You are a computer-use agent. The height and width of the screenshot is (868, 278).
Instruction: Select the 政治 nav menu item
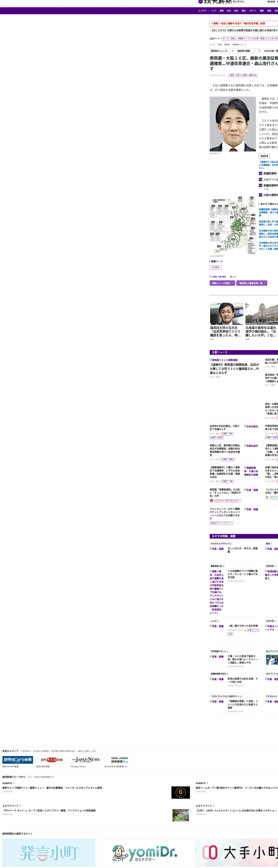[236, 11]
